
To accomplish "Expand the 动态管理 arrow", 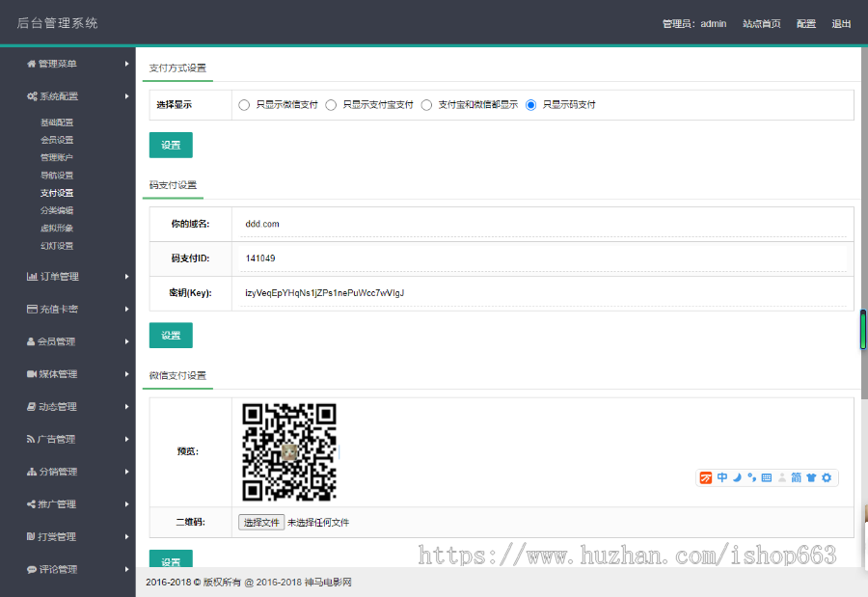I will [x=126, y=406].
